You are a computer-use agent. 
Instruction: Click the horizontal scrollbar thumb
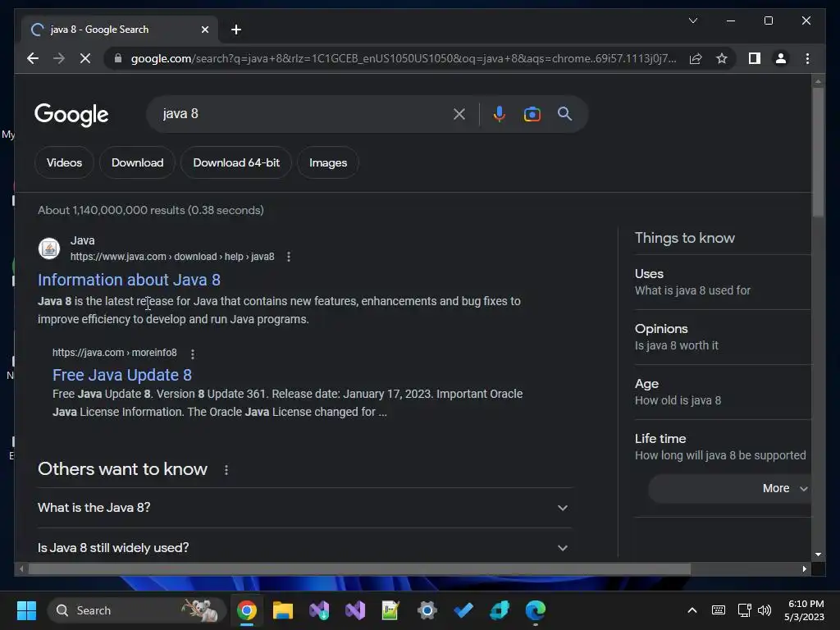(x=359, y=569)
